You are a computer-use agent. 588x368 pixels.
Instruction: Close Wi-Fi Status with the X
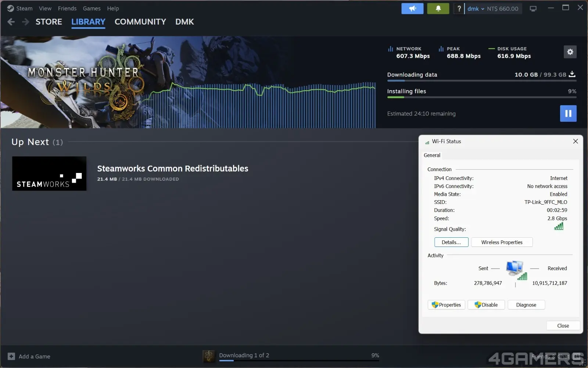pyautogui.click(x=576, y=141)
